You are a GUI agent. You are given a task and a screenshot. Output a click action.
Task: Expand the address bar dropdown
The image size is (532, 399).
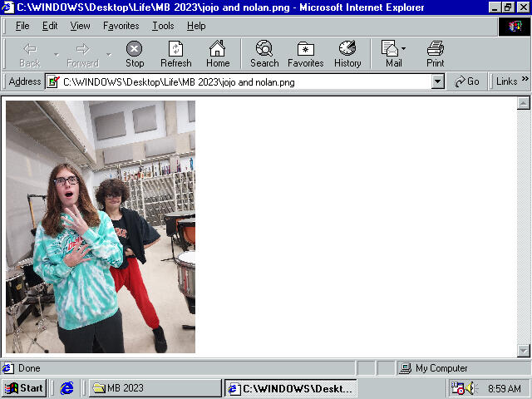point(438,82)
